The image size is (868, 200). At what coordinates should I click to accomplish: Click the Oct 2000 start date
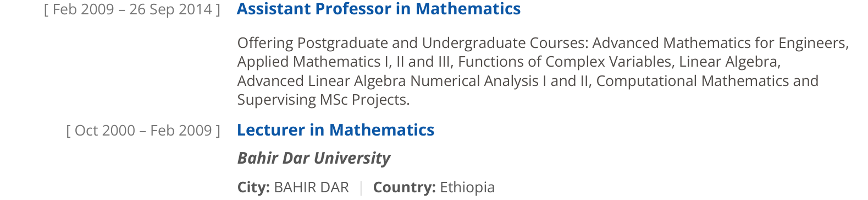tap(104, 131)
